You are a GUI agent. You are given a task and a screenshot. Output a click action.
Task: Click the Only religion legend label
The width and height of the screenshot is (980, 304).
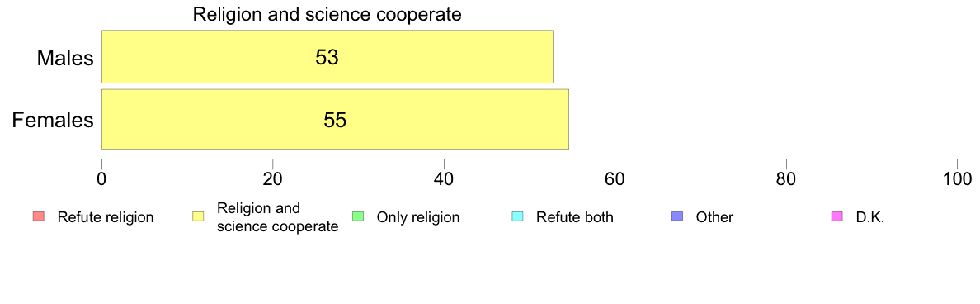coord(418,218)
